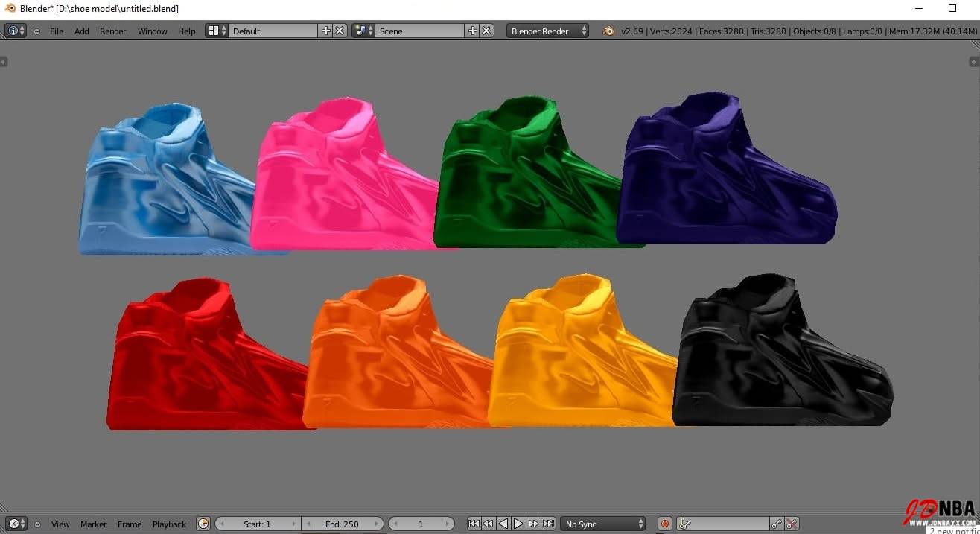Open the Timeline editor type selector
The image size is (980, 534).
(x=16, y=524)
